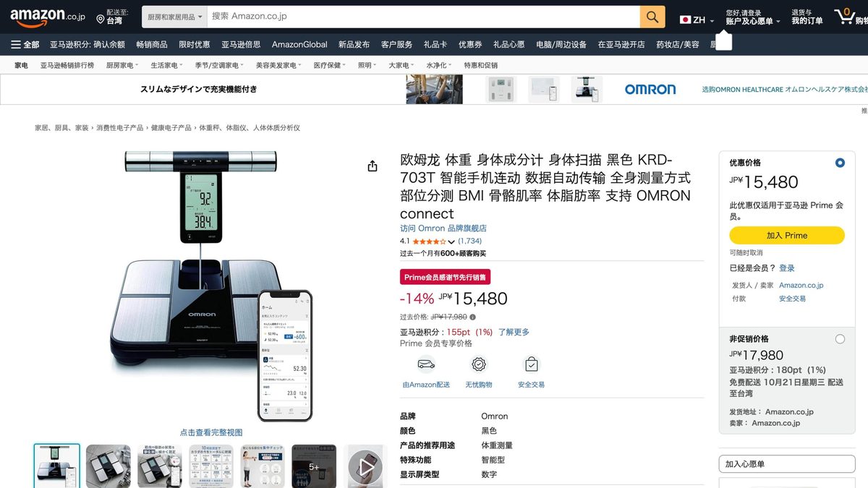Click the 家居、厨具、家装 breadcrumb
Image resolution: width=868 pixels, height=488 pixels.
tap(61, 128)
